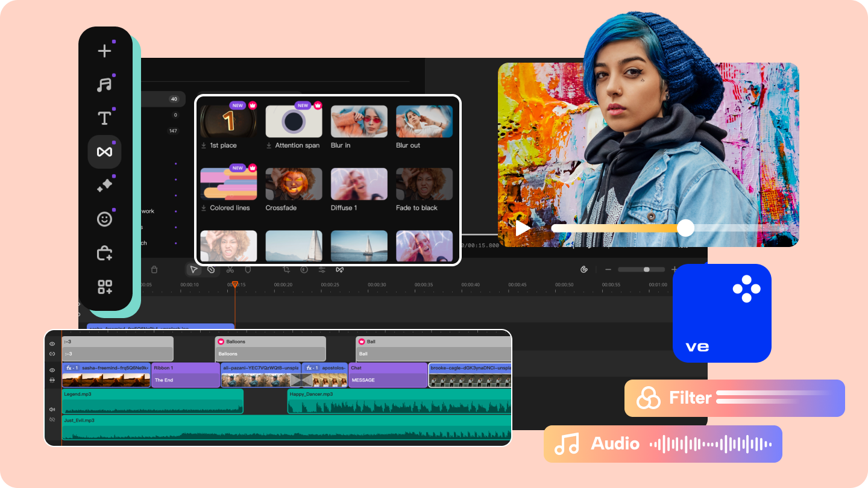Select the scissors split tool in timeline toolbar
Screen dimensions: 868x488
coord(230,270)
